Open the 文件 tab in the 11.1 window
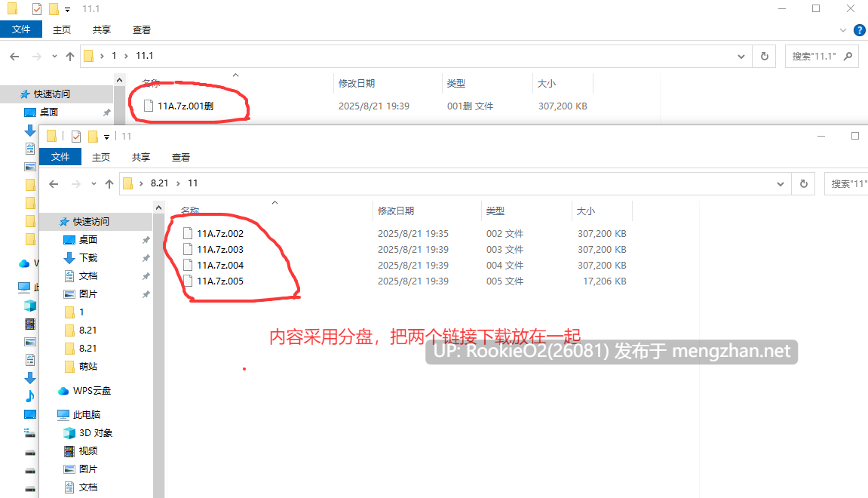The height and width of the screenshot is (498, 868). 21,29
